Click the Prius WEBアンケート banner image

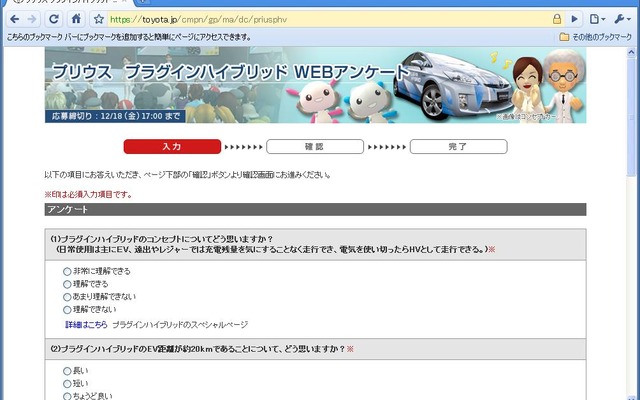(x=316, y=85)
